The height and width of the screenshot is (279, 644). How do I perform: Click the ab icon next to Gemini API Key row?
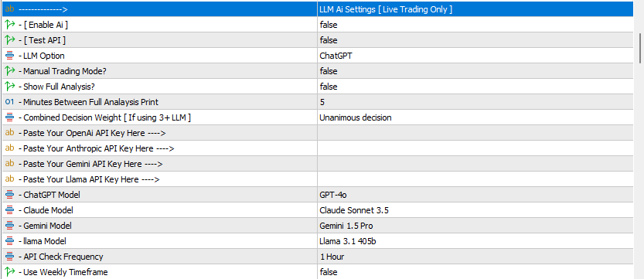point(10,164)
